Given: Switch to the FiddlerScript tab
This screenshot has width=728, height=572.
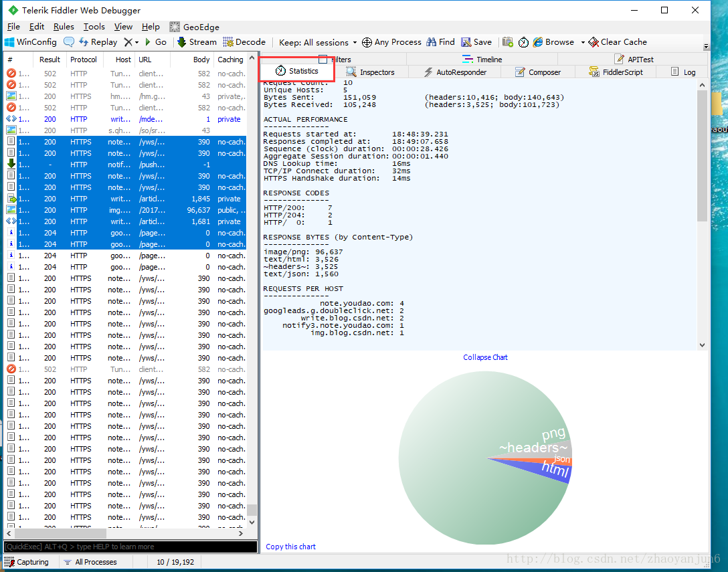Looking at the screenshot, I should (616, 72).
